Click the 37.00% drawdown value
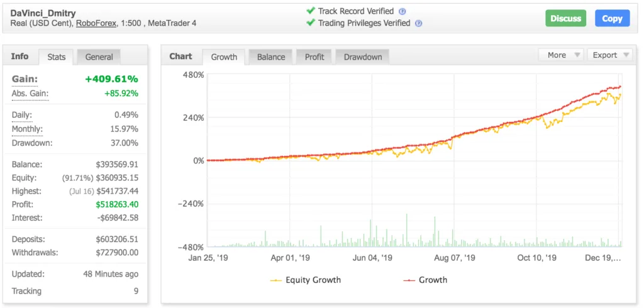The width and height of the screenshot is (644, 308). [x=124, y=143]
